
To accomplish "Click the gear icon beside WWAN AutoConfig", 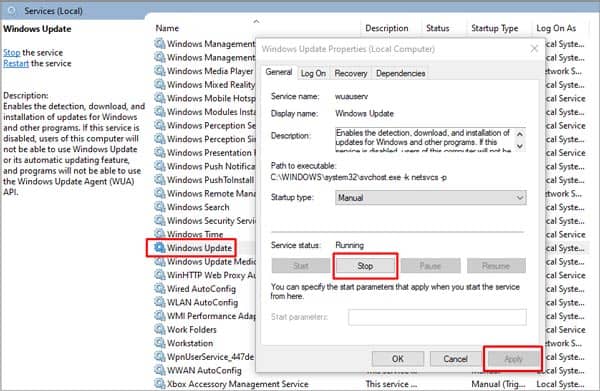I will (x=160, y=370).
